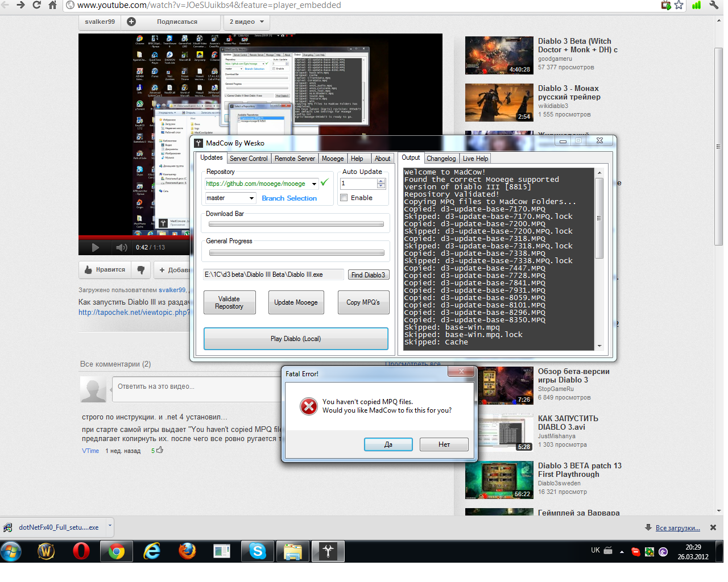Click the Update Mooege button
The height and width of the screenshot is (582, 728).
(x=296, y=302)
